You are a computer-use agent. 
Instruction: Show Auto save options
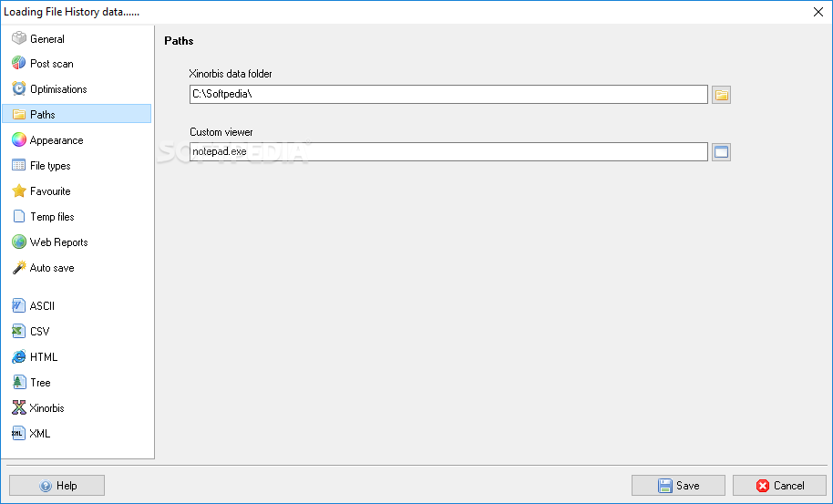[x=77, y=267]
